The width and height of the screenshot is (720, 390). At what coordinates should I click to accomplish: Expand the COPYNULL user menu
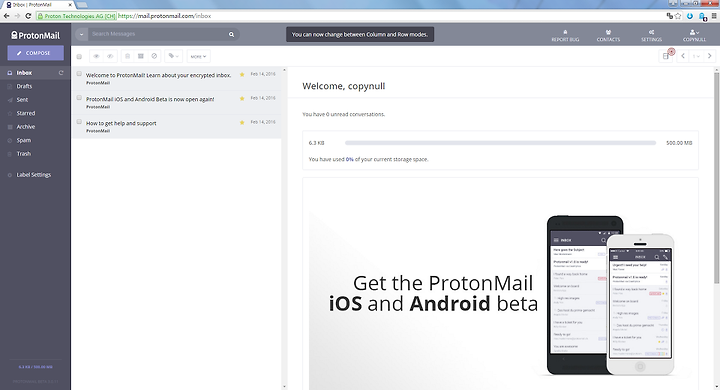click(x=694, y=36)
